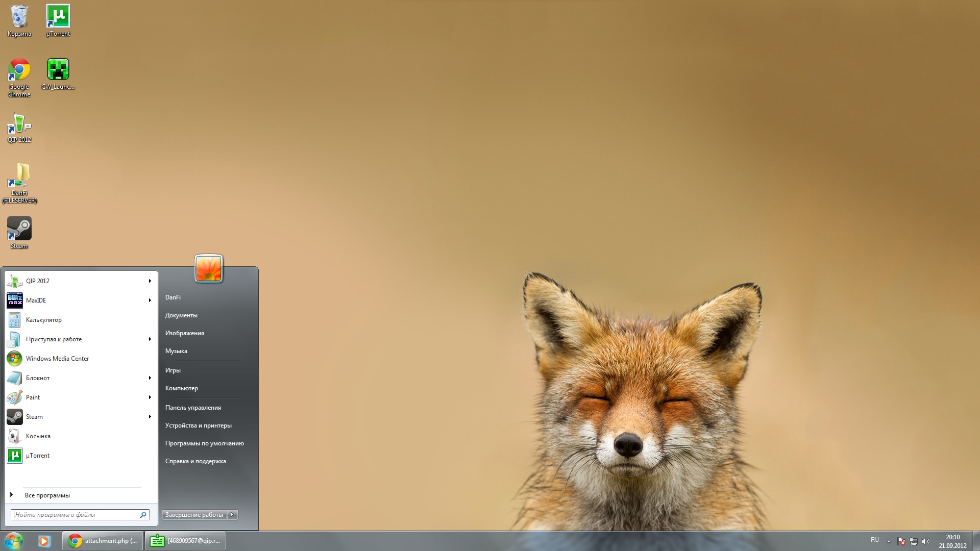Select Devices and Printers menu entry
The image size is (980, 551).
(x=198, y=425)
